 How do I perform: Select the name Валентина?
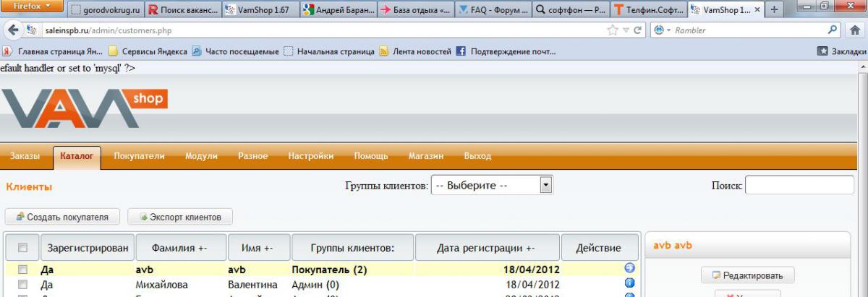tap(252, 285)
